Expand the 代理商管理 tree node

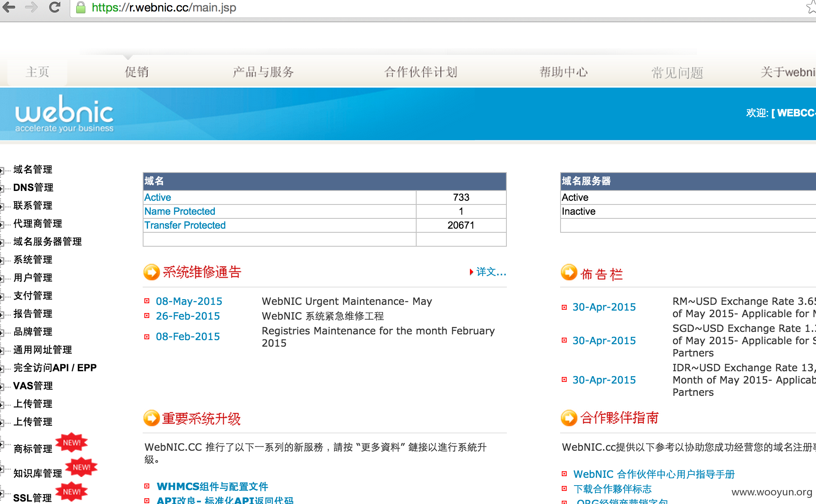[x=2, y=225]
